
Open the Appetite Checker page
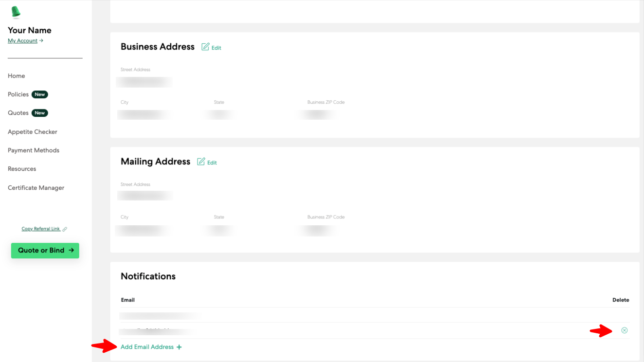(x=33, y=132)
